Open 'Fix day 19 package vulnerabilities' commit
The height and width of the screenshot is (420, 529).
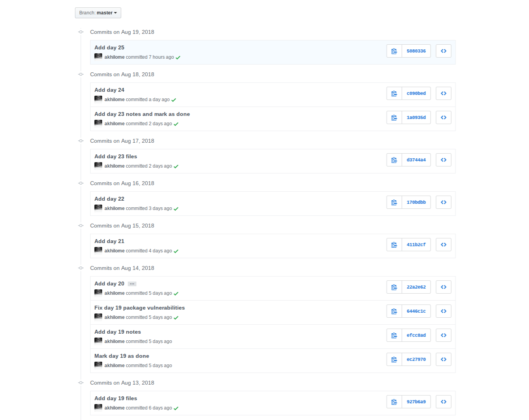click(140, 308)
